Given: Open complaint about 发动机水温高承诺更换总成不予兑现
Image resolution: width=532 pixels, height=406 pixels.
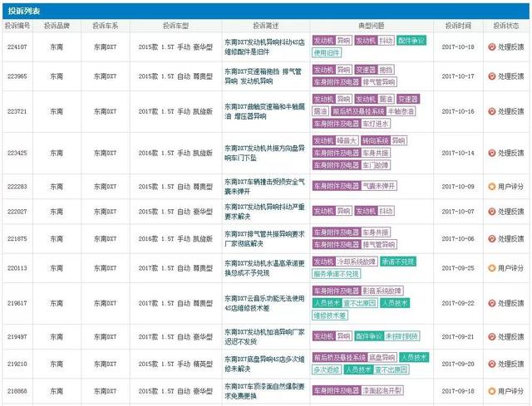Looking at the screenshot, I should click(264, 268).
